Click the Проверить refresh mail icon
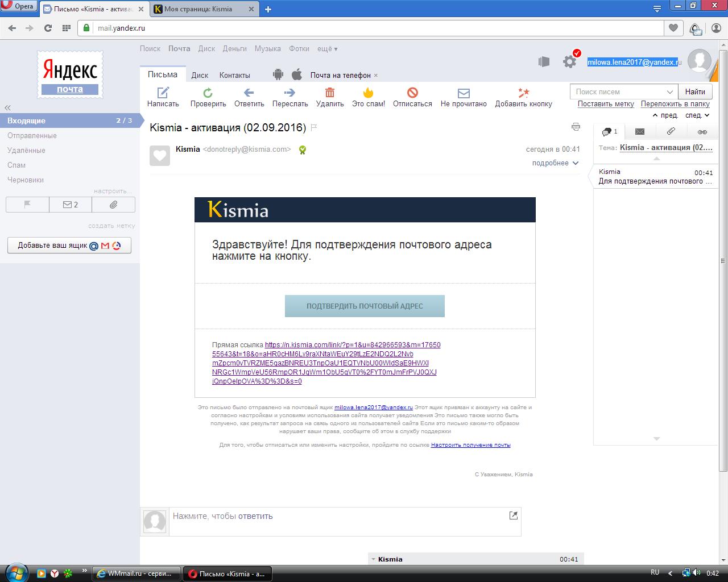 click(208, 93)
